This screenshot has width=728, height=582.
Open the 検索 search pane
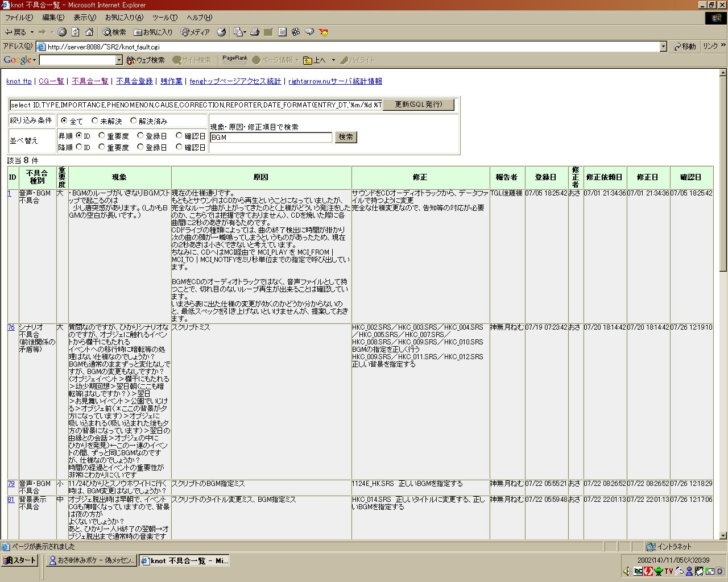(114, 32)
